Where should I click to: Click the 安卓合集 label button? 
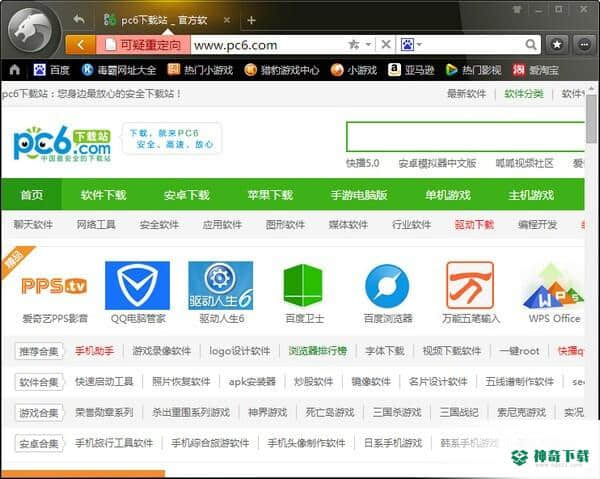coord(39,443)
